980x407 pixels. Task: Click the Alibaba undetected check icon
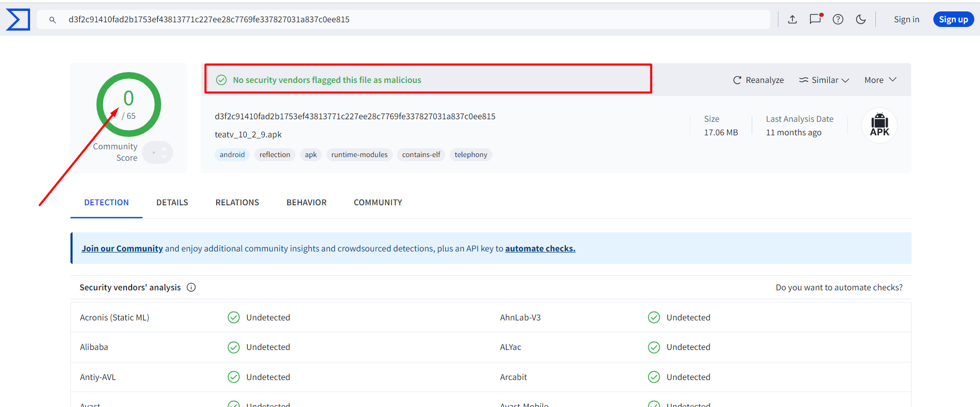coord(234,347)
